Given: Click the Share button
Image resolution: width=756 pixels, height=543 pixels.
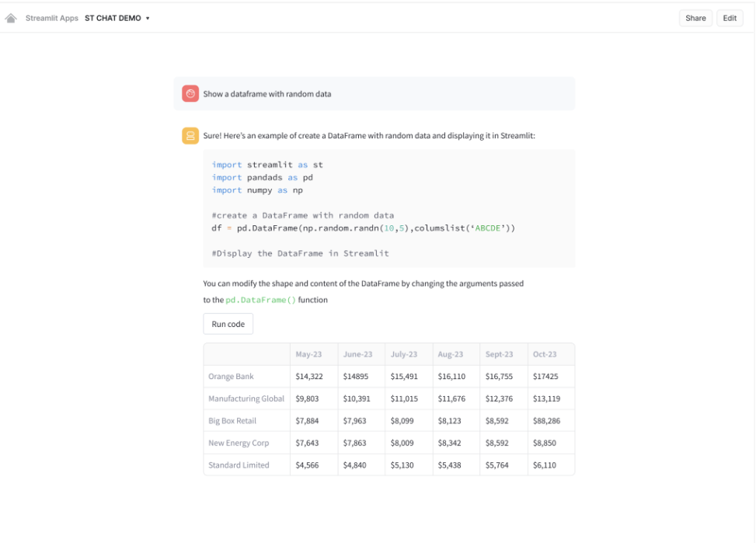Looking at the screenshot, I should tap(695, 19).
